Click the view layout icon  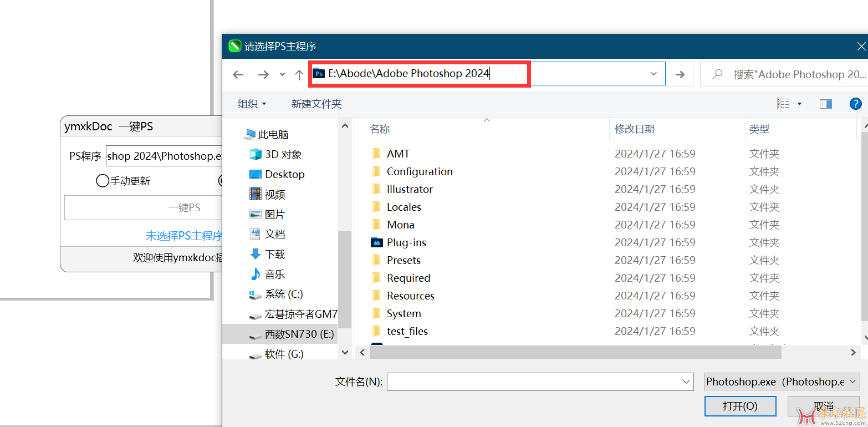(x=783, y=104)
